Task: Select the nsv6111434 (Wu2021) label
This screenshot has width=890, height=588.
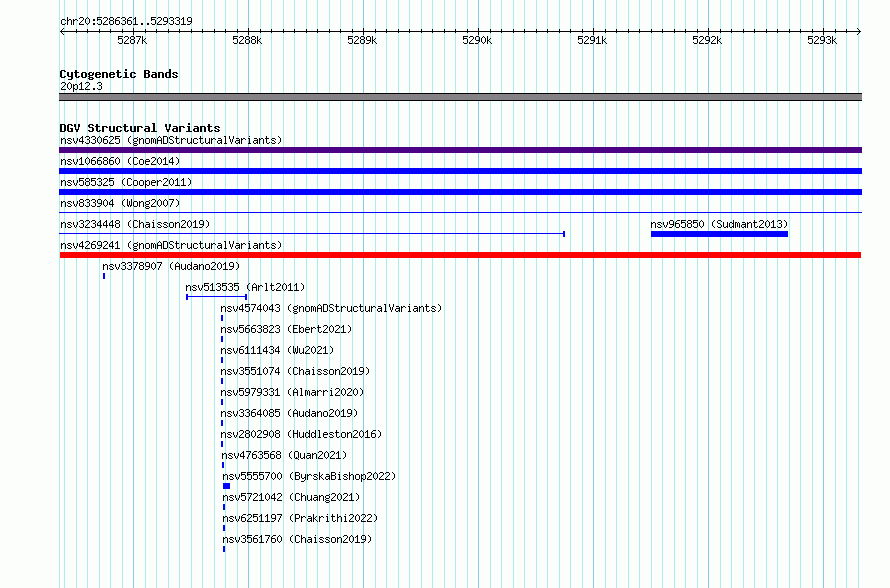Action: (277, 350)
